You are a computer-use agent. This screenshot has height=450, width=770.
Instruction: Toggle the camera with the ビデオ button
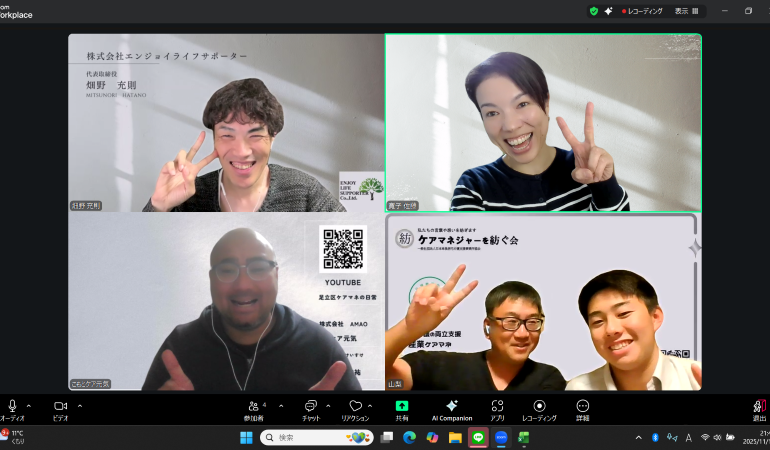click(x=60, y=406)
